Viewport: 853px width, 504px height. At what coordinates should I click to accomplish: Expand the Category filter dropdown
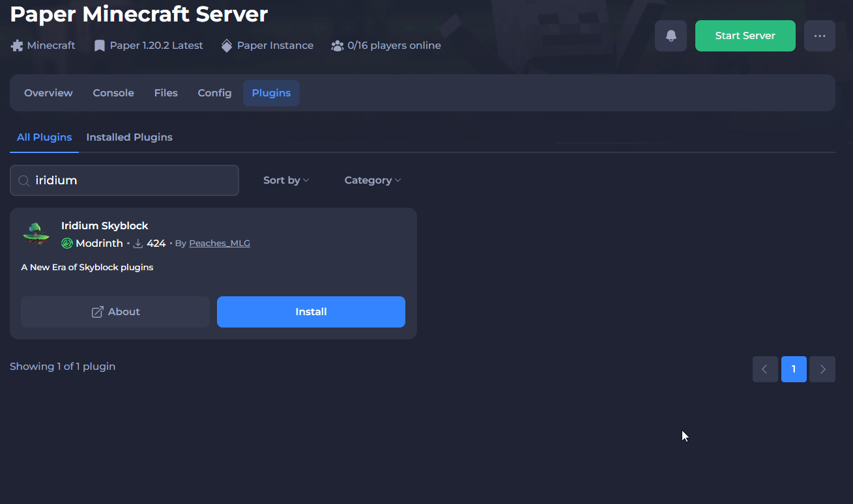(372, 180)
